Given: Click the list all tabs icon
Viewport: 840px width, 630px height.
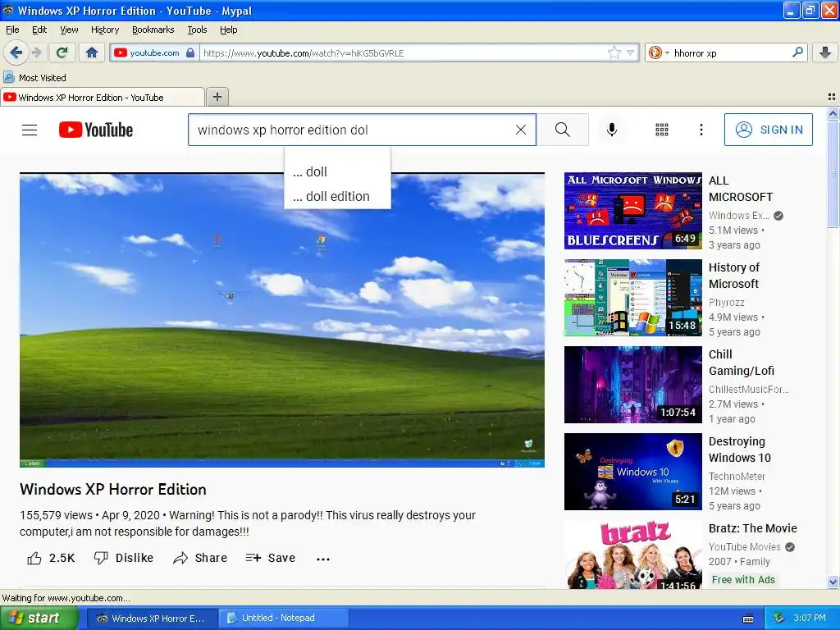Looking at the screenshot, I should tap(832, 97).
